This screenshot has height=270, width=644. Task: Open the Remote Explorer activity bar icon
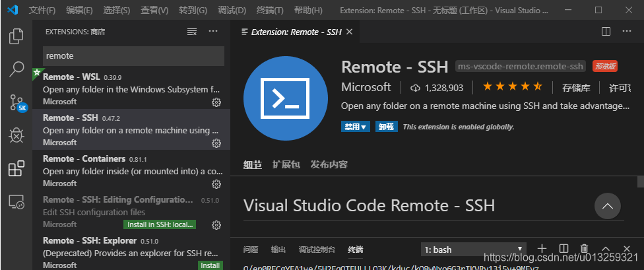pos(16,201)
